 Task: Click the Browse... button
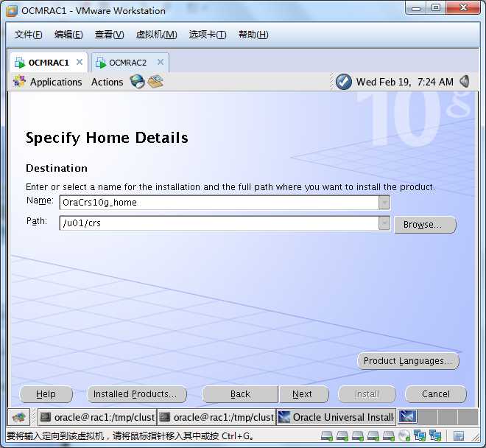(425, 224)
